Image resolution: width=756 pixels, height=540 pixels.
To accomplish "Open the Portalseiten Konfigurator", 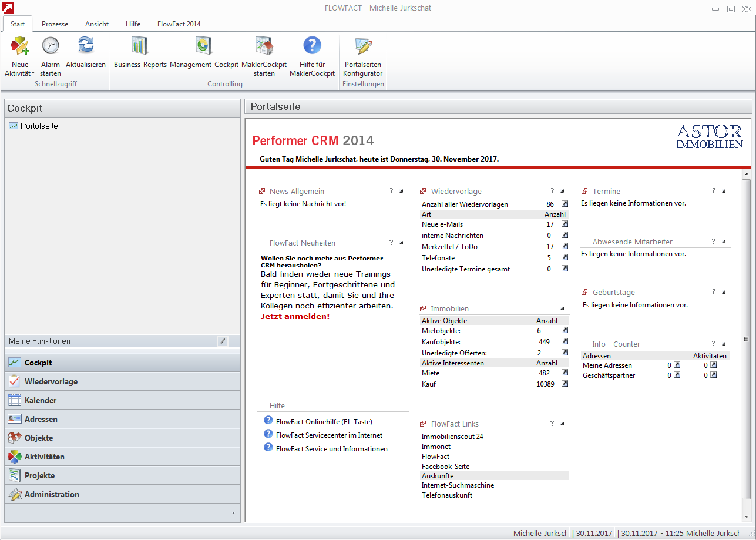I will [363, 46].
